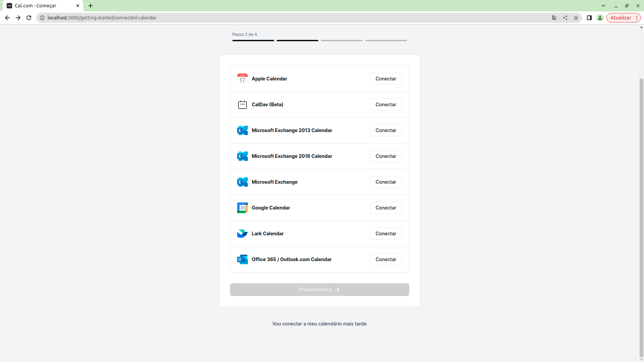
Task: Bookmark this page with the star icon
Action: tap(576, 18)
